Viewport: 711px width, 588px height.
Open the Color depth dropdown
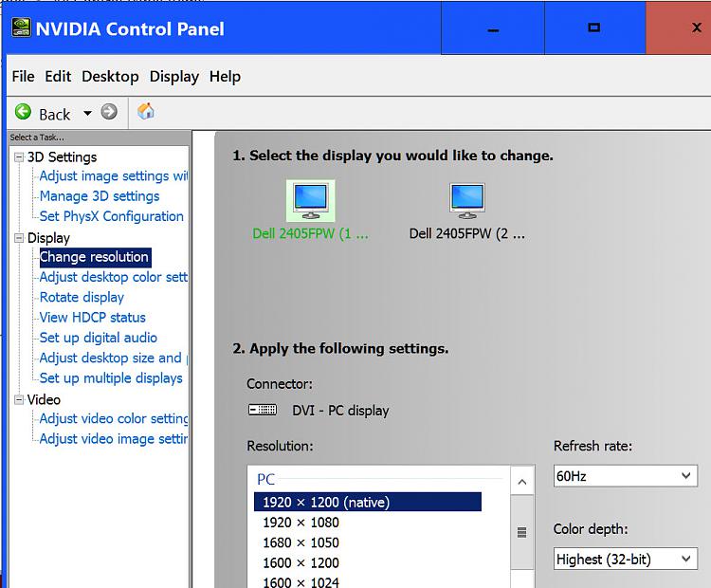(626, 559)
